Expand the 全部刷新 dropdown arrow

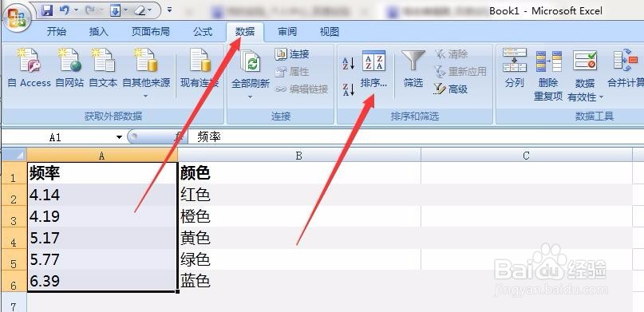[250, 97]
